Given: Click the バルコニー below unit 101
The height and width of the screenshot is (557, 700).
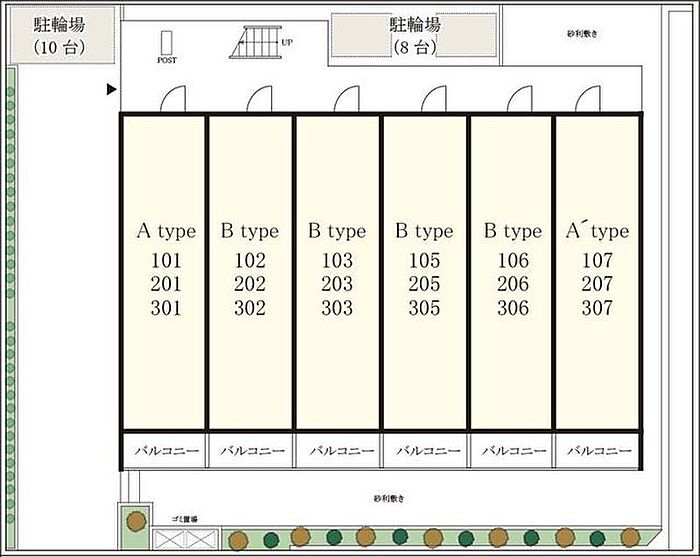Looking at the screenshot, I should point(164,451).
